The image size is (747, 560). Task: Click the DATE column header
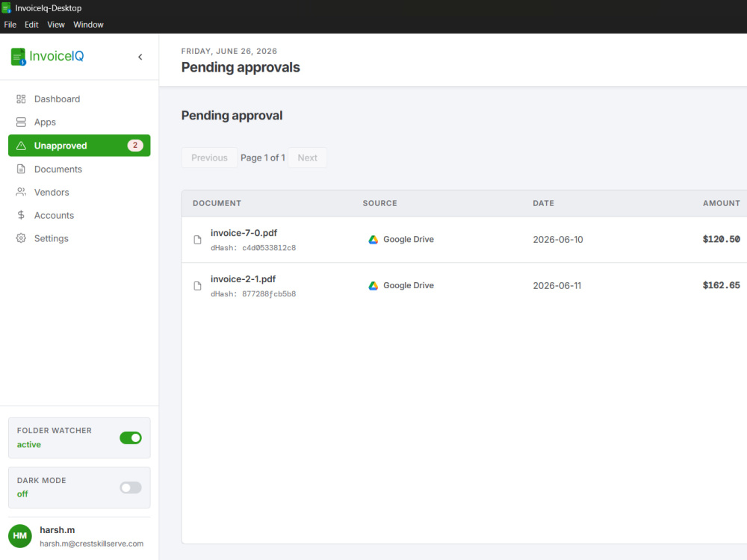543,203
